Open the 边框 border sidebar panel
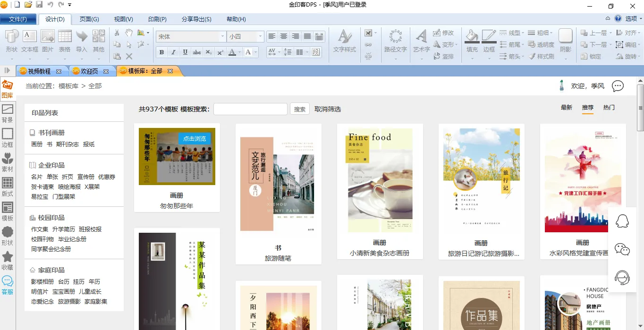This screenshot has height=330, width=644. (7, 137)
